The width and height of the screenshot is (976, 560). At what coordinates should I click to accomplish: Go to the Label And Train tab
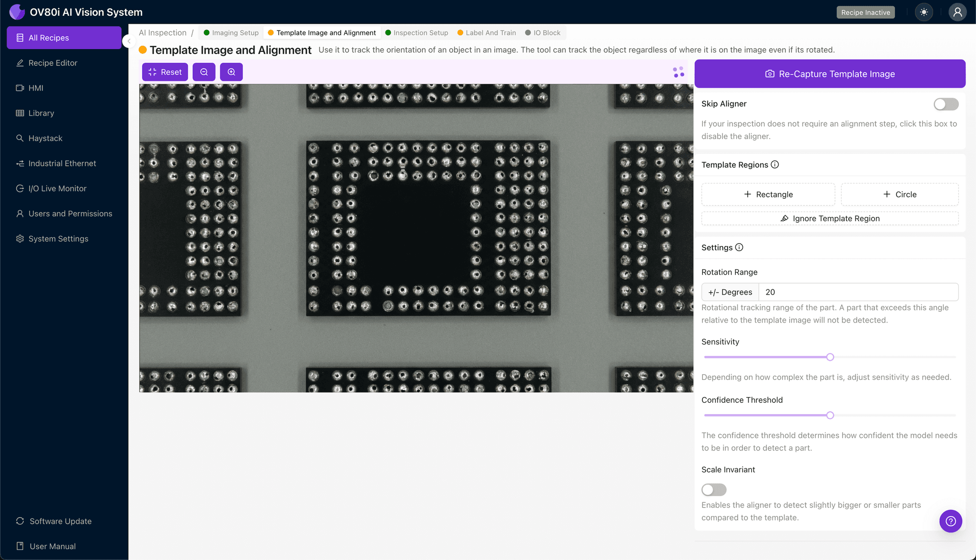click(487, 33)
